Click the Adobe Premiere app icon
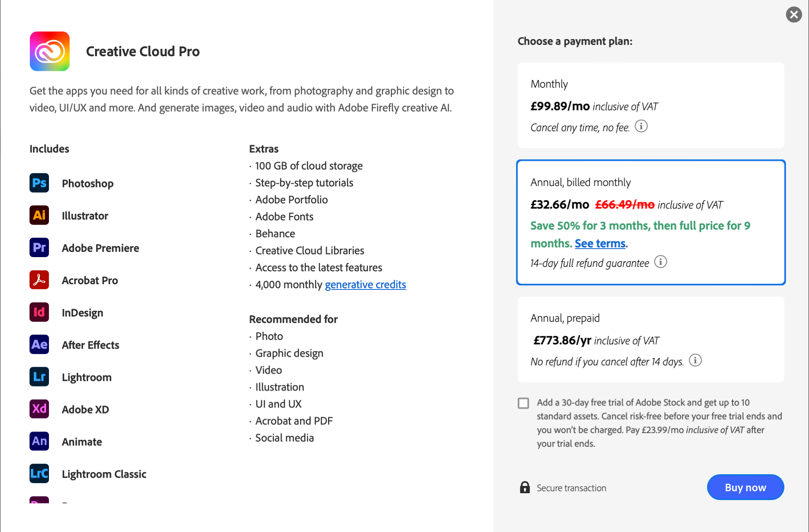Image resolution: width=809 pixels, height=532 pixels. coord(39,248)
